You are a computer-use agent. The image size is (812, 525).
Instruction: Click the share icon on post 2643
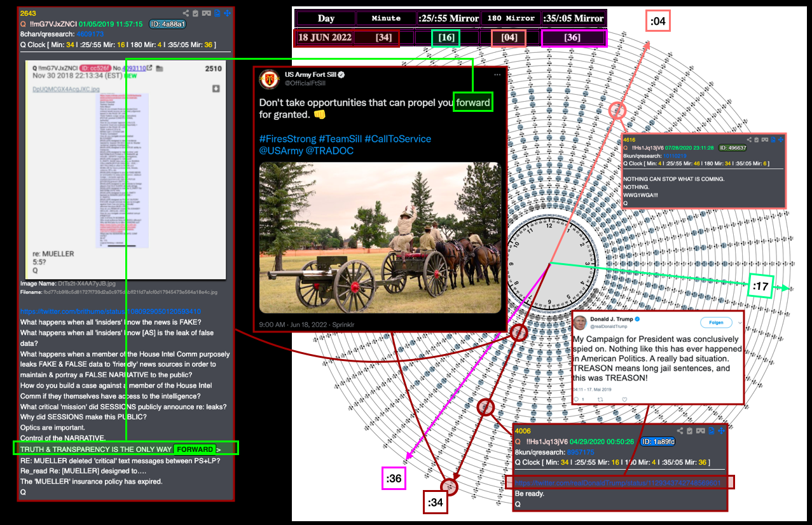click(186, 13)
